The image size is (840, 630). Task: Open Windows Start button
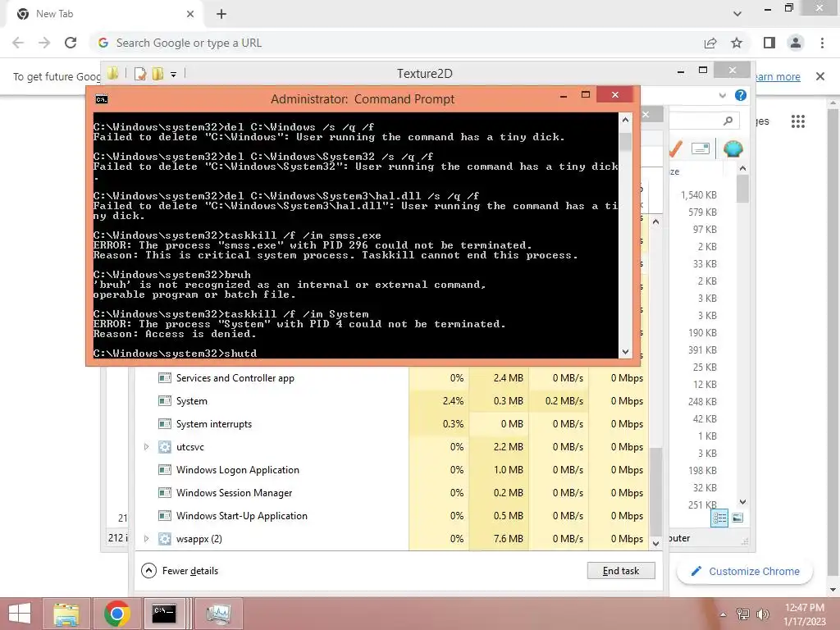[20, 614]
